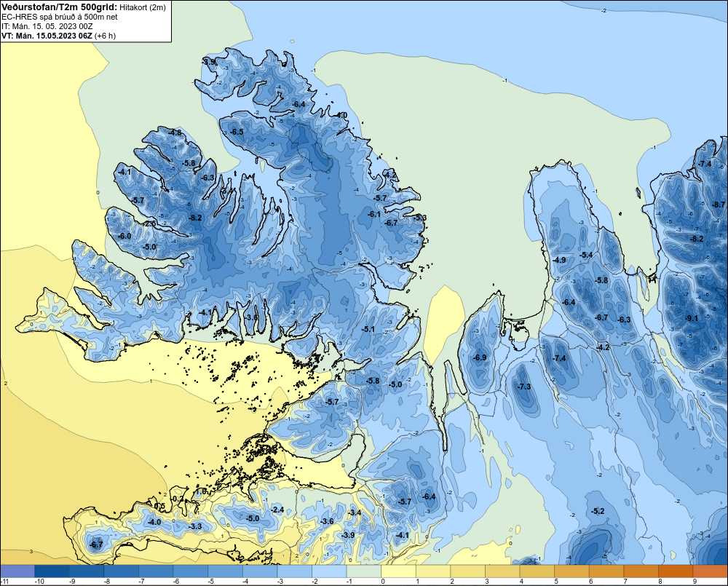Click the -5.4 temperature label on map
This screenshot has height=586, width=728.
point(586,255)
